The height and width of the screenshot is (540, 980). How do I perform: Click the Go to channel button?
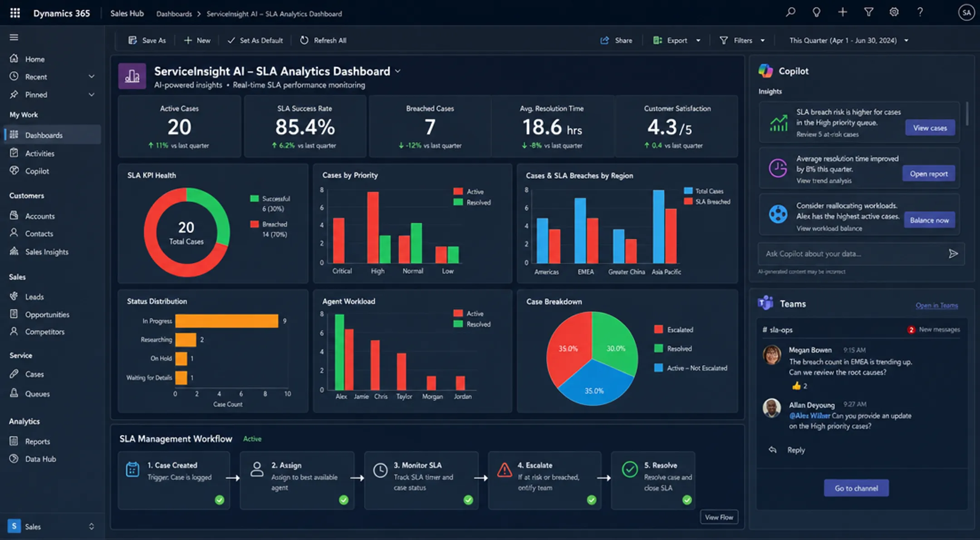coord(856,488)
